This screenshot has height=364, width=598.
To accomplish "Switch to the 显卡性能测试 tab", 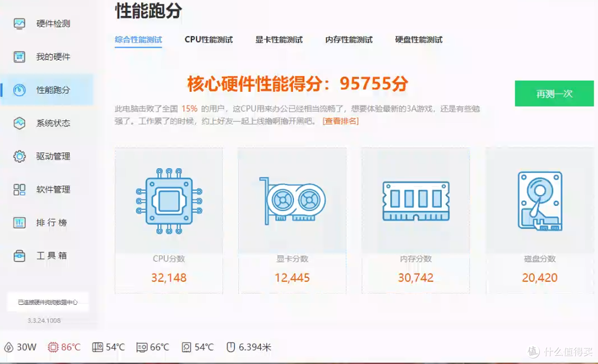I will [x=279, y=40].
